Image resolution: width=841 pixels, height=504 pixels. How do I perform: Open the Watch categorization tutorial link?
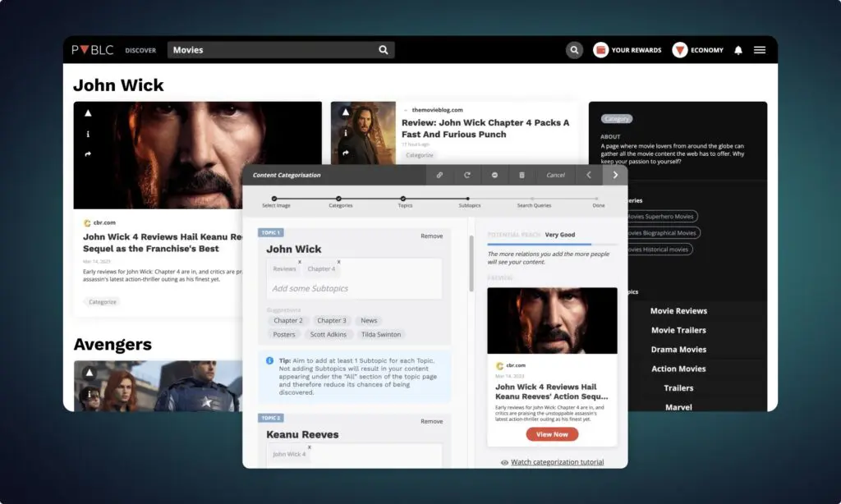(x=557, y=462)
